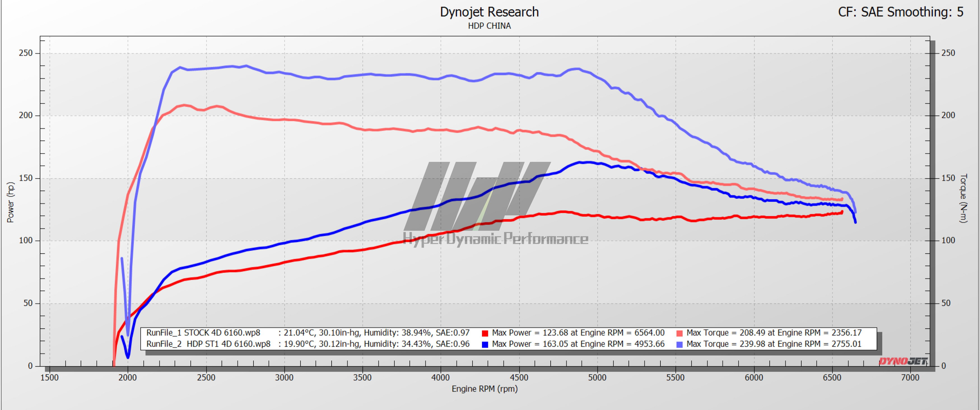Click the 1500 tick label on RPM axis
980x410 pixels.
(x=50, y=378)
